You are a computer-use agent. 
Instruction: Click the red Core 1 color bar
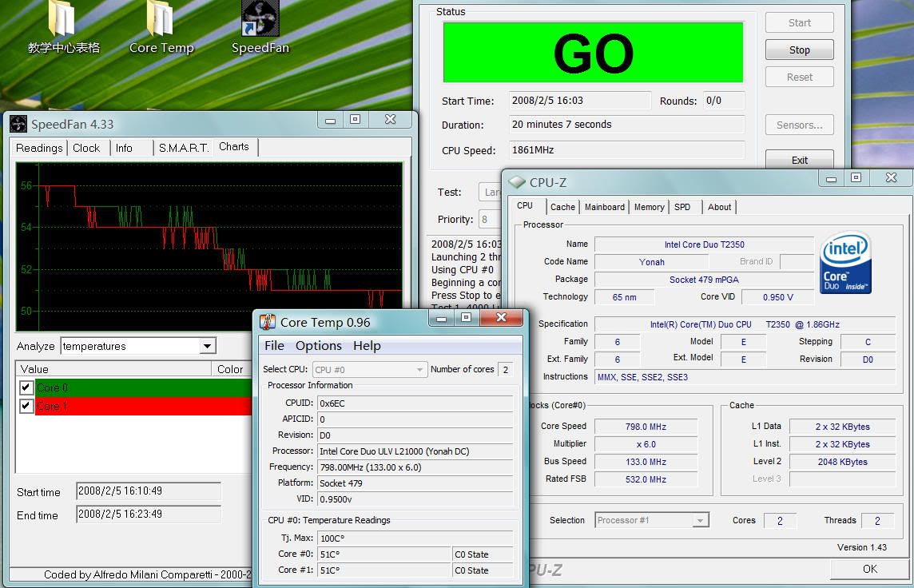pos(143,406)
